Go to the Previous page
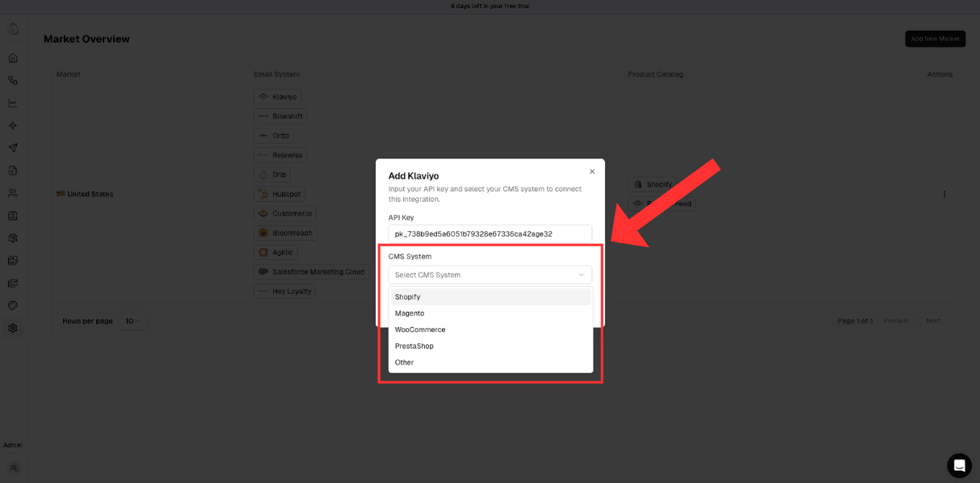980x483 pixels. tap(896, 321)
